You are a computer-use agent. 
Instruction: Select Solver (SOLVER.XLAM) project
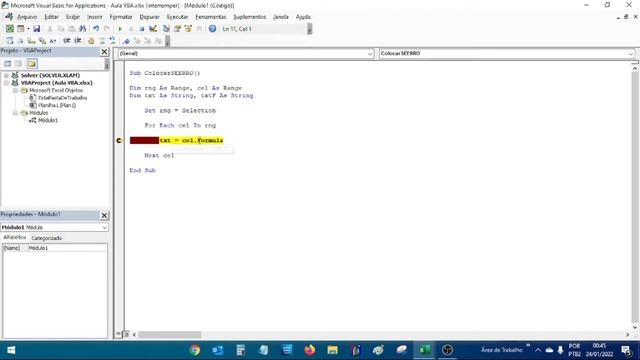point(50,76)
